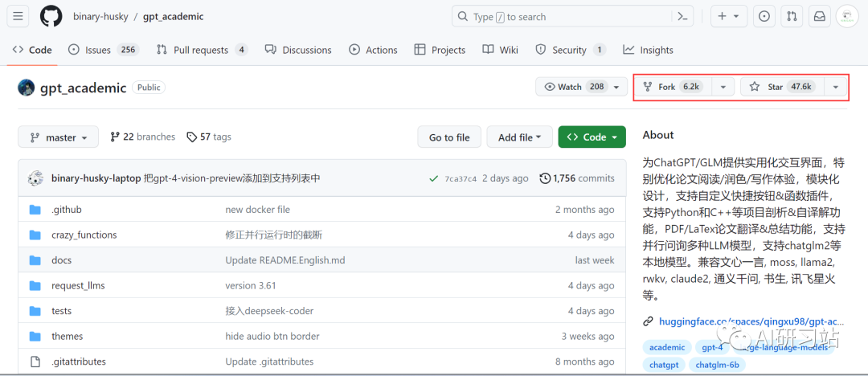
Task: Click the commit author avatar icon
Action: point(36,178)
